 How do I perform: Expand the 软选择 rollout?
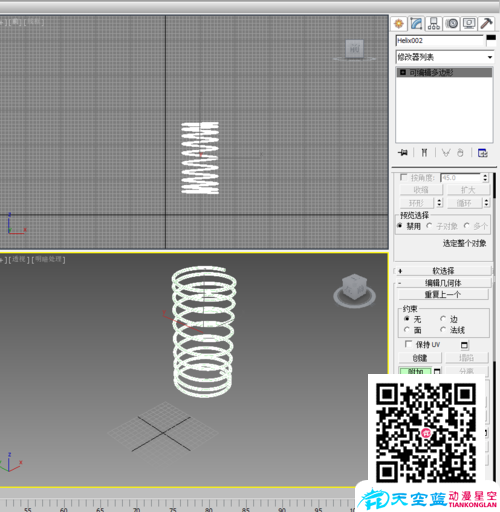point(443,271)
